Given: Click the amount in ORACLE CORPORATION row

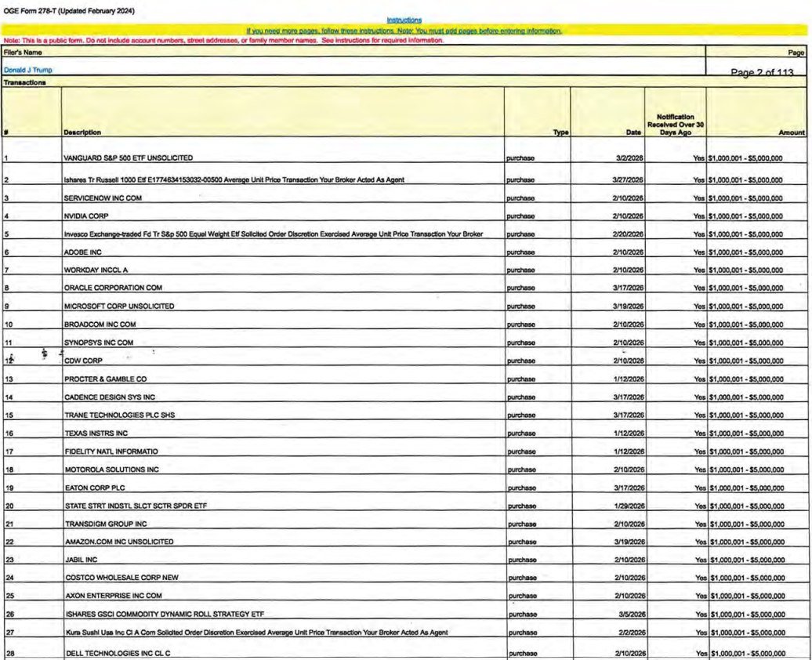Looking at the screenshot, I should point(745,288).
